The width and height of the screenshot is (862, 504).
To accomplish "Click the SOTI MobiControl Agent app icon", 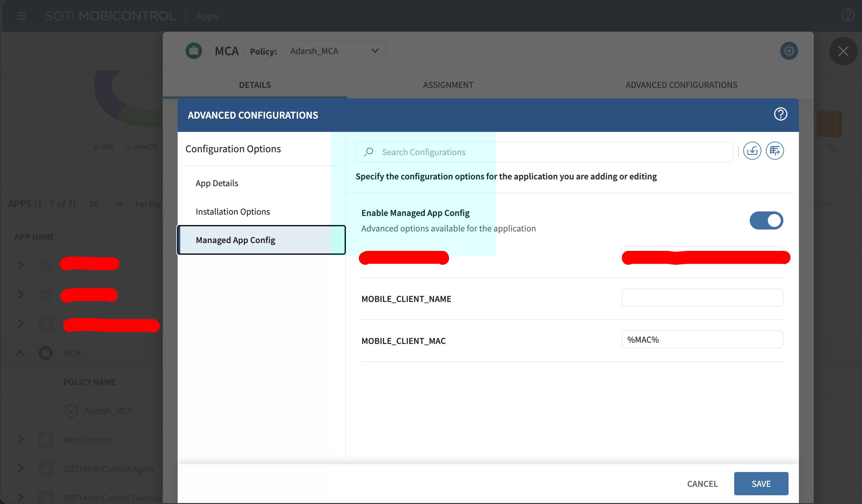I will [46, 469].
